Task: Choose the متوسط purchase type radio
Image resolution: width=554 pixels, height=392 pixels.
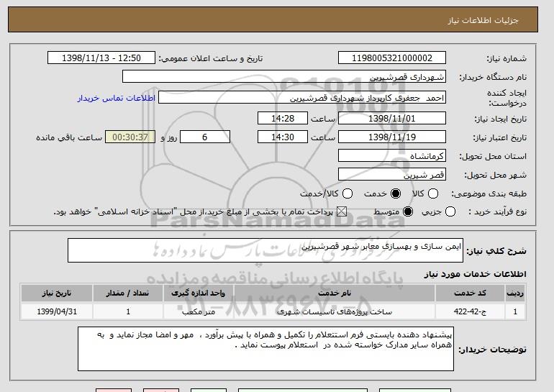Action: [x=408, y=212]
